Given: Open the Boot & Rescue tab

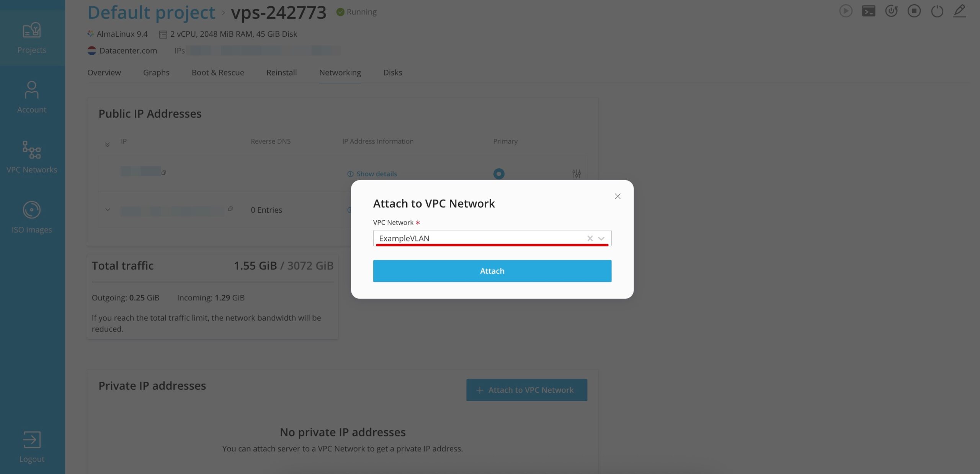Looking at the screenshot, I should click(x=218, y=72).
